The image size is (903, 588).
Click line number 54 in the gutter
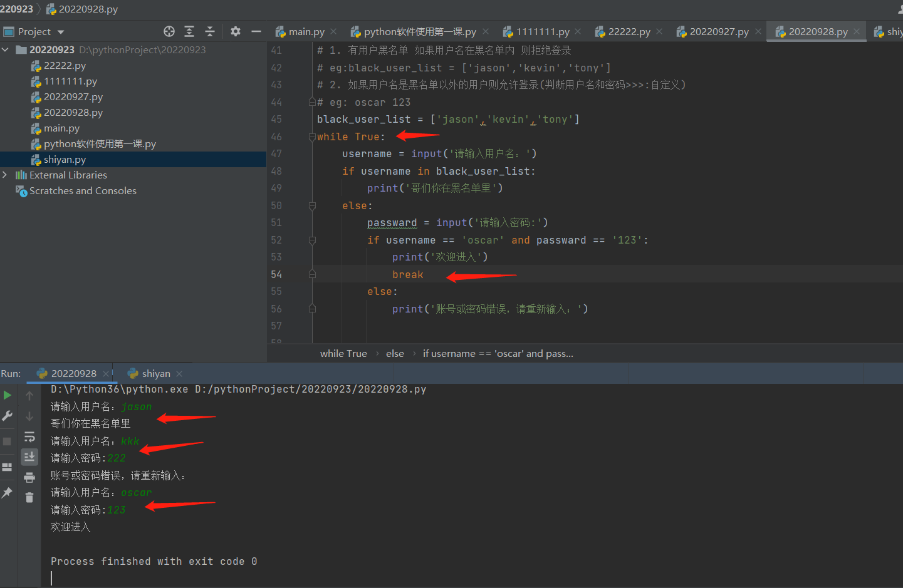(276, 274)
